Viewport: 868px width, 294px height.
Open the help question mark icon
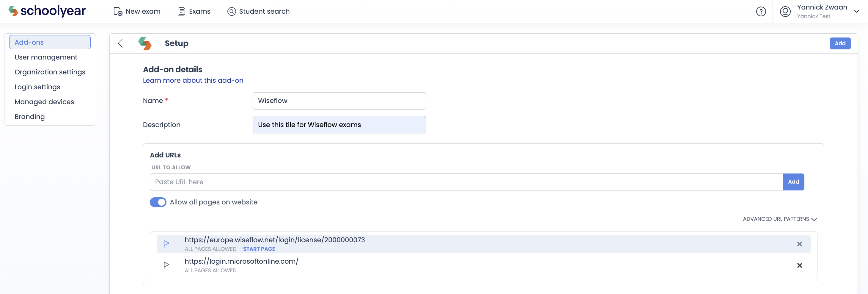point(761,12)
